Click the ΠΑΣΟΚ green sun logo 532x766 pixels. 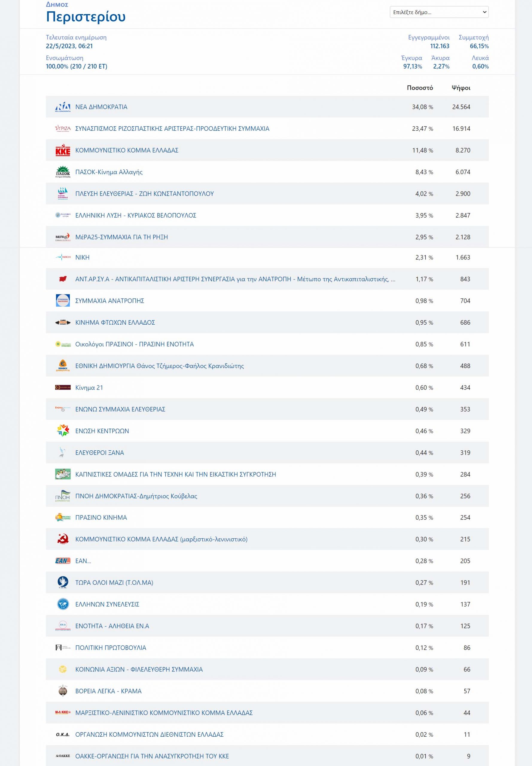tap(63, 172)
